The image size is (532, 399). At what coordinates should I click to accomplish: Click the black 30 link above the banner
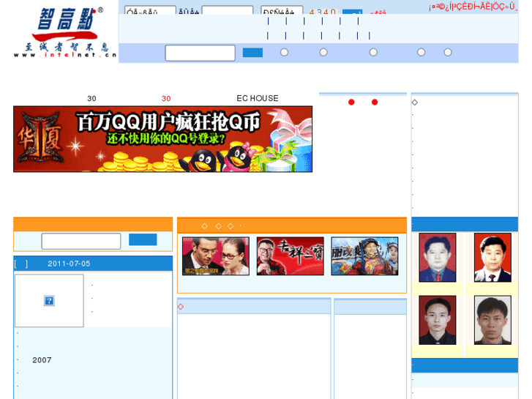(x=91, y=99)
